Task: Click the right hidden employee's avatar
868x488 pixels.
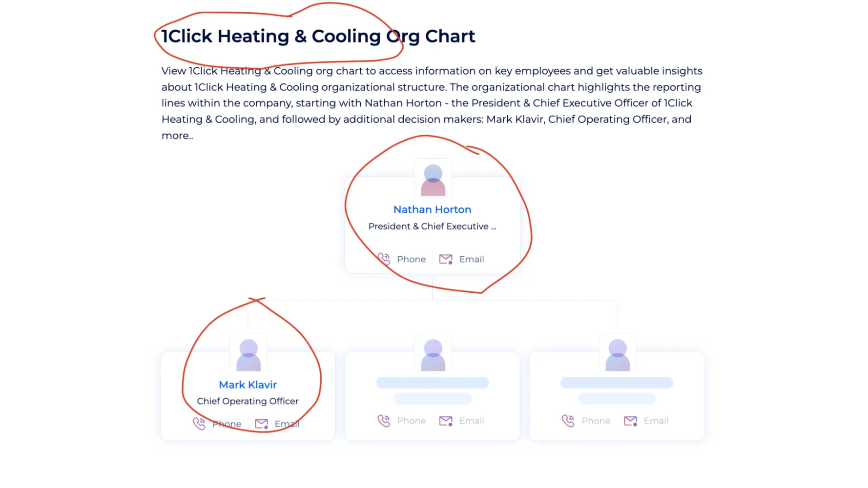Action: point(618,352)
